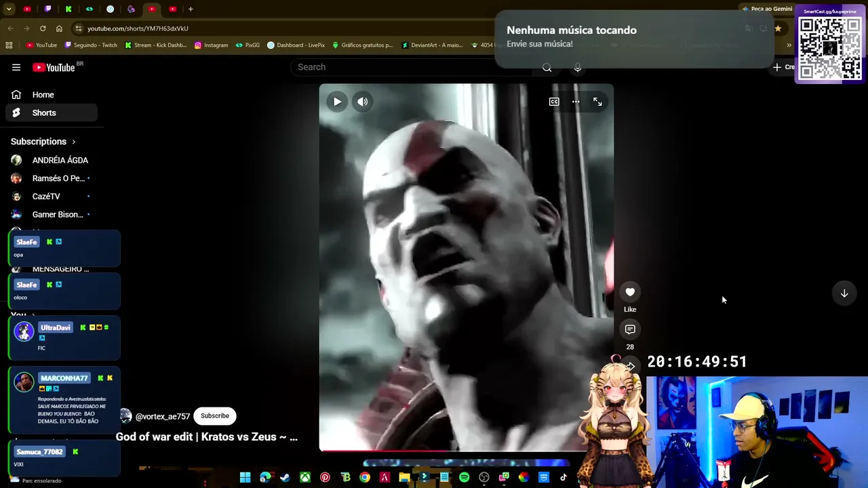Click the Create button plus icon
Viewport: 868px width, 488px height.
coord(777,67)
